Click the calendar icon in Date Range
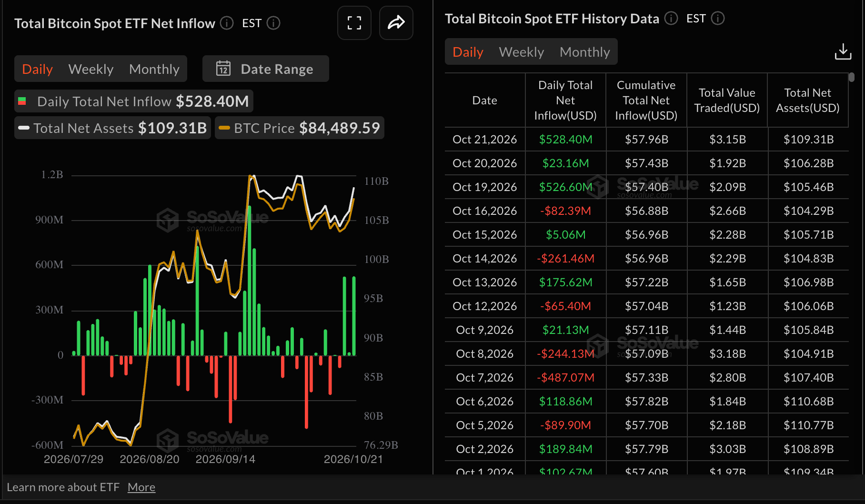This screenshot has width=865, height=504. 223,69
